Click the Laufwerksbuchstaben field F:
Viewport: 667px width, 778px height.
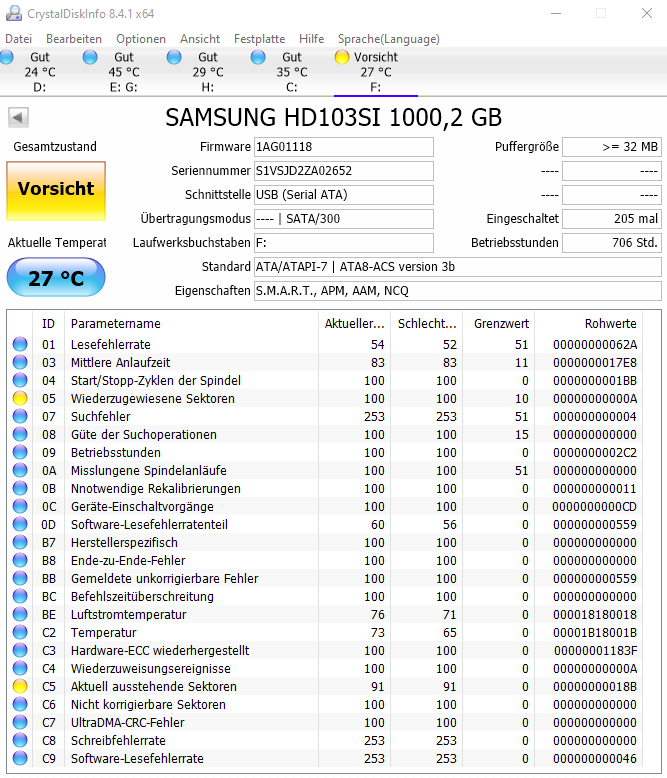343,243
